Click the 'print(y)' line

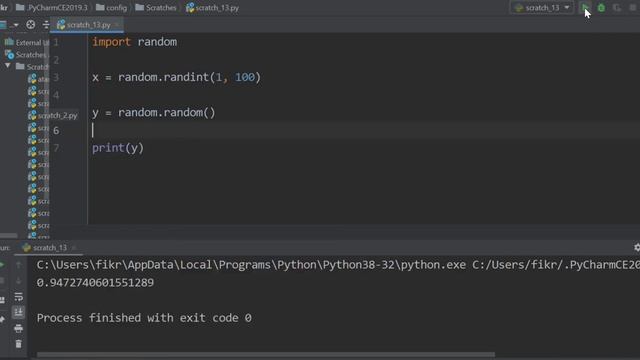click(118, 148)
